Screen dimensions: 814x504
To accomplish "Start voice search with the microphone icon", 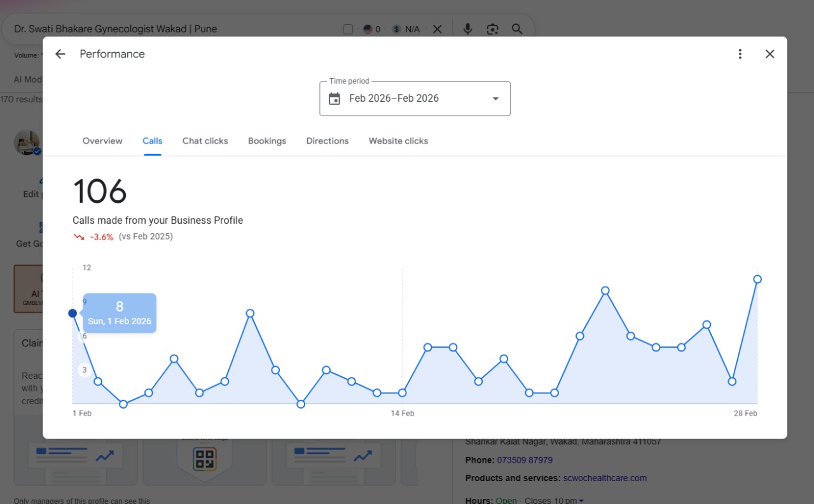I will tap(467, 29).
